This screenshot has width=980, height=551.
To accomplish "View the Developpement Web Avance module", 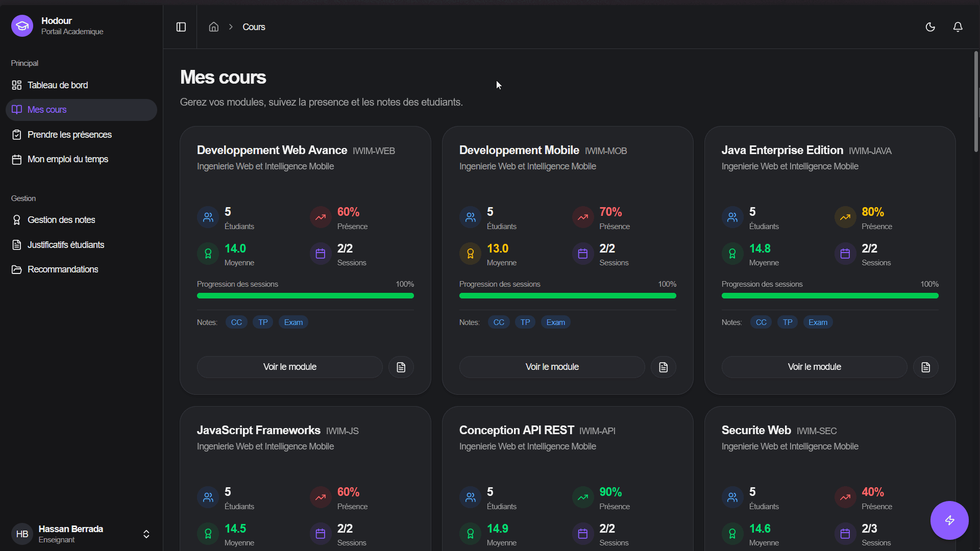I will coord(290,367).
